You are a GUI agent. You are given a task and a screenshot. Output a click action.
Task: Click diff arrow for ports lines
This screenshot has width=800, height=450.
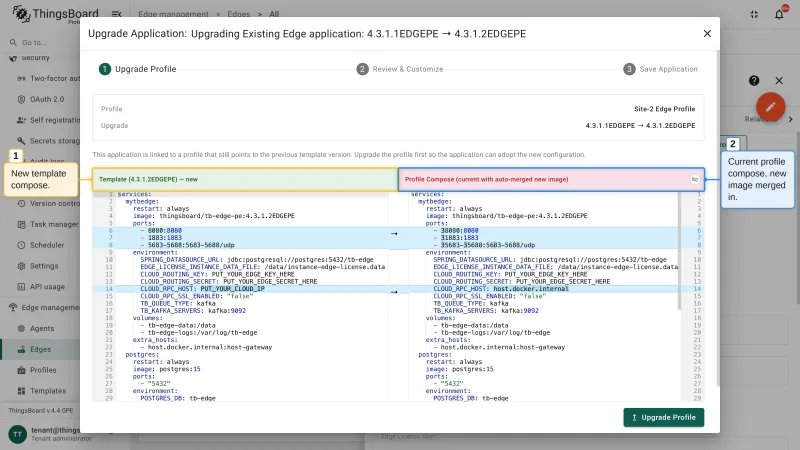[x=394, y=234]
